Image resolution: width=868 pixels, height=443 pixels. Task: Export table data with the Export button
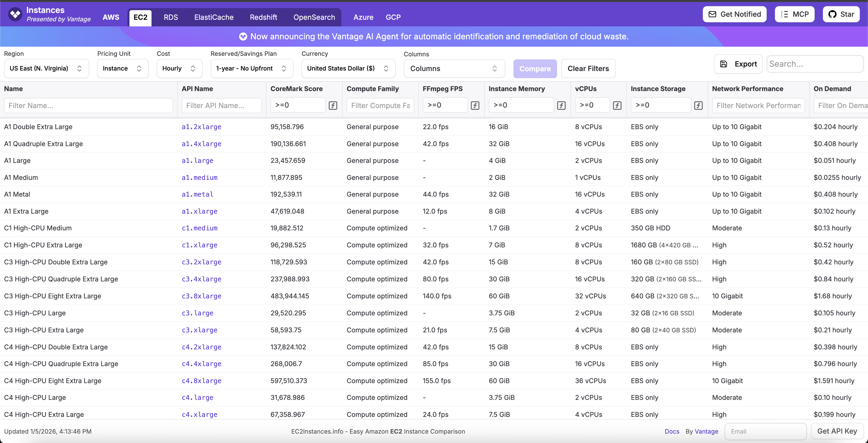[x=738, y=64]
